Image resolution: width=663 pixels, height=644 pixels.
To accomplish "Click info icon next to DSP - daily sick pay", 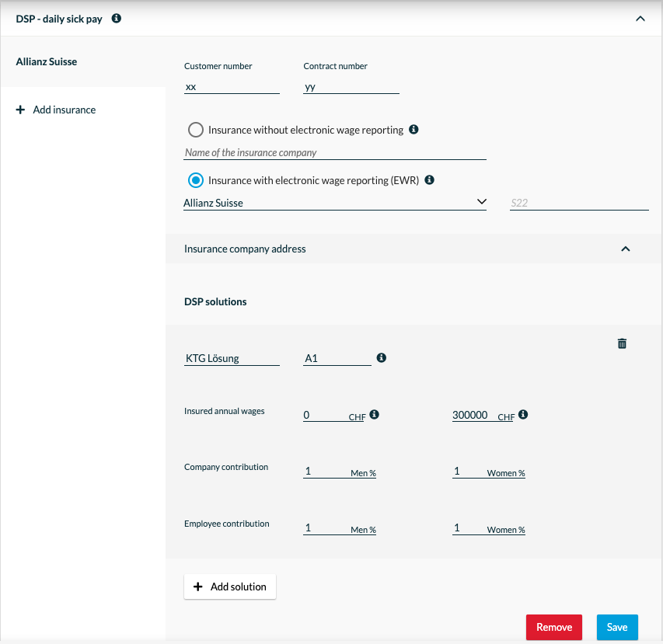I will point(117,18).
